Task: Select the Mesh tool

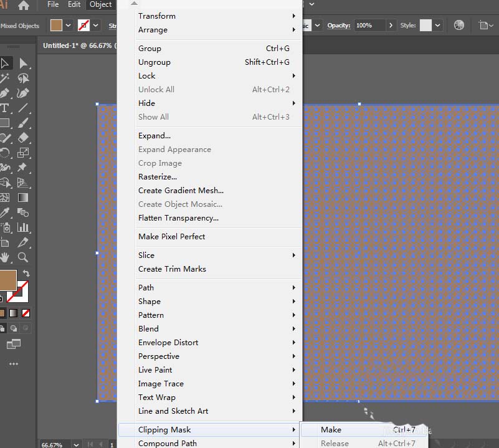Action: pyautogui.click(x=5, y=198)
